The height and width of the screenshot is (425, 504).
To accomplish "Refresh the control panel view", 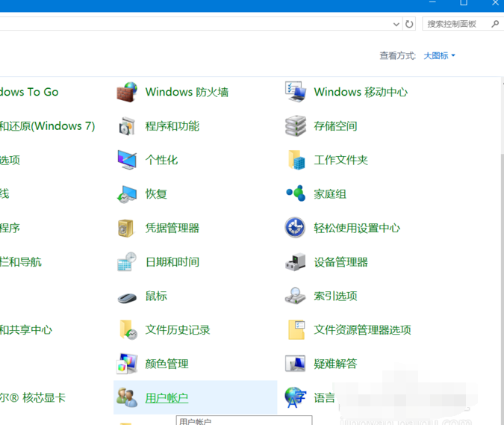I will pyautogui.click(x=409, y=24).
